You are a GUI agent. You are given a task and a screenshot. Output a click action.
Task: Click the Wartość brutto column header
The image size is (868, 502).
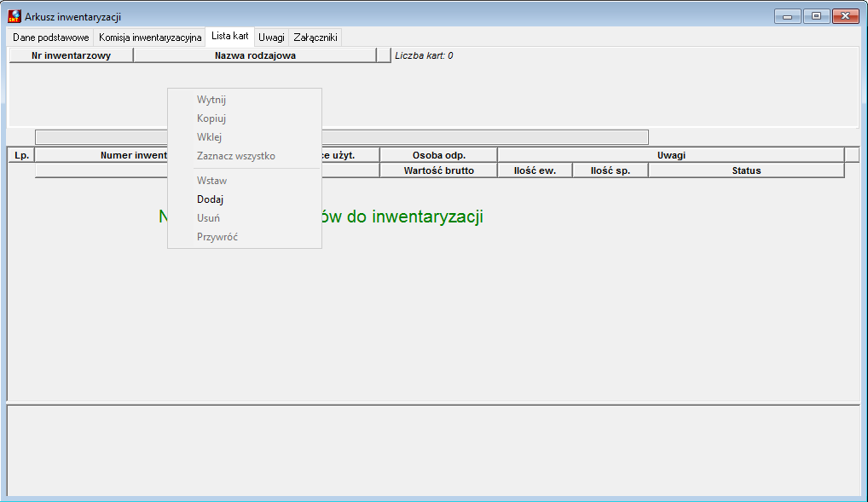coord(439,170)
